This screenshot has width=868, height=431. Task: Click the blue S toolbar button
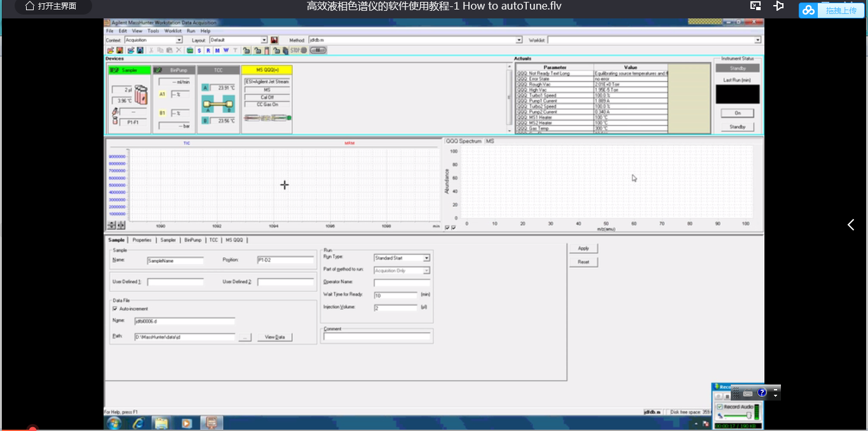(199, 50)
